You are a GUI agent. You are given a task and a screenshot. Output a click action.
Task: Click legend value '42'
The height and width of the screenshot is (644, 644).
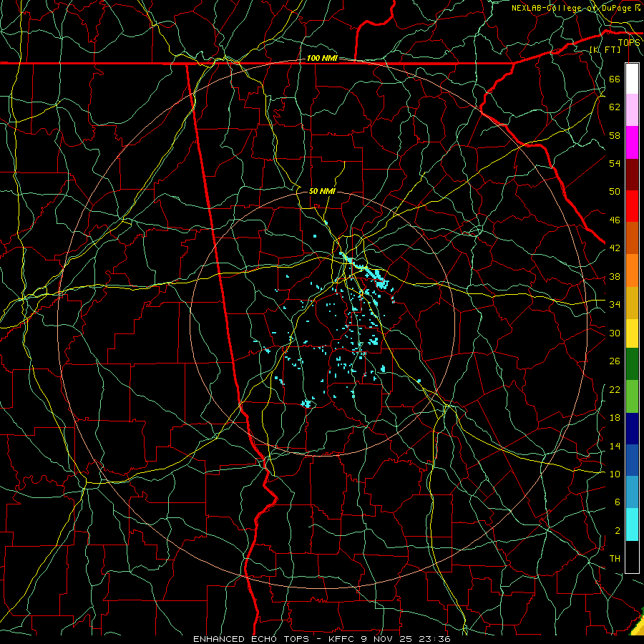click(615, 248)
